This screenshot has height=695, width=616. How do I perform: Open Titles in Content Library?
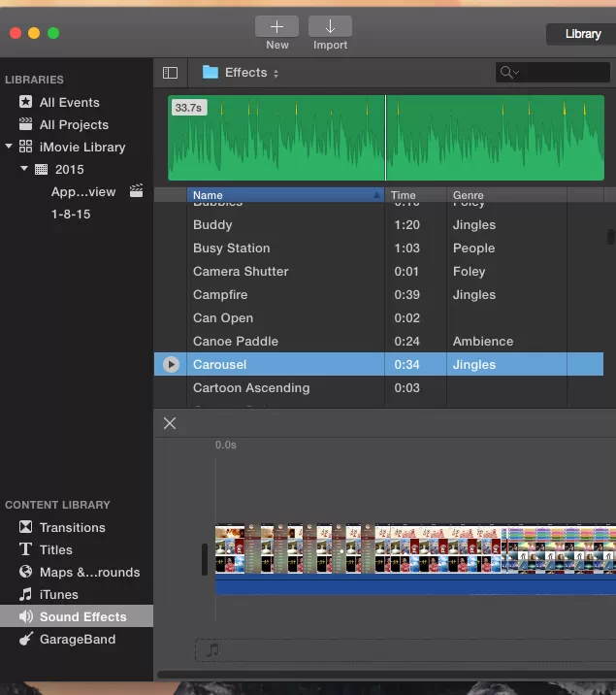(55, 550)
